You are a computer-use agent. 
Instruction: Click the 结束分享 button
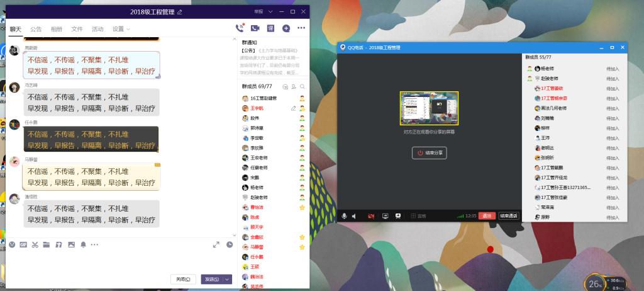click(430, 153)
